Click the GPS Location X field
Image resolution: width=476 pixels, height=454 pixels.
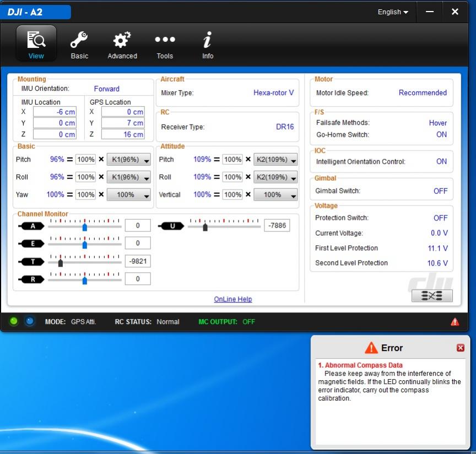(x=123, y=112)
